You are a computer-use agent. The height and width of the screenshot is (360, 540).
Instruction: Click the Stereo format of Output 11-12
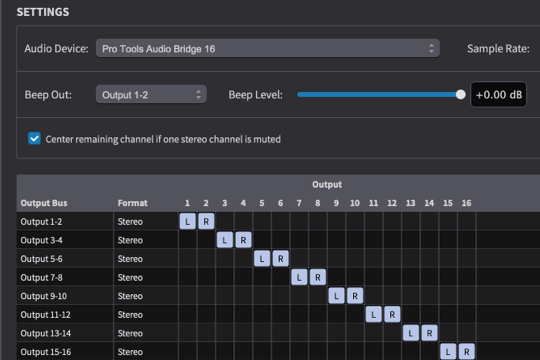click(130, 315)
